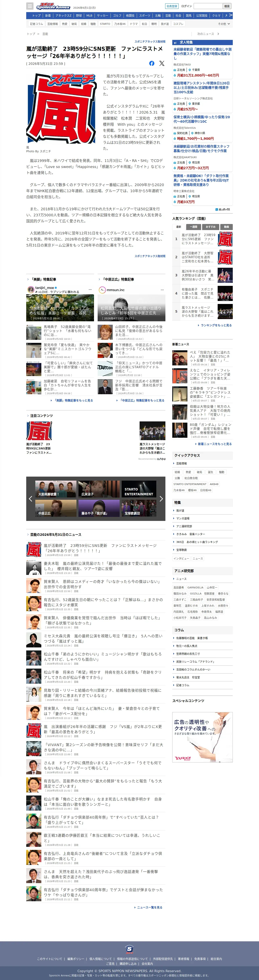Open the 宝塚歌劇 feature link

tap(181, 550)
